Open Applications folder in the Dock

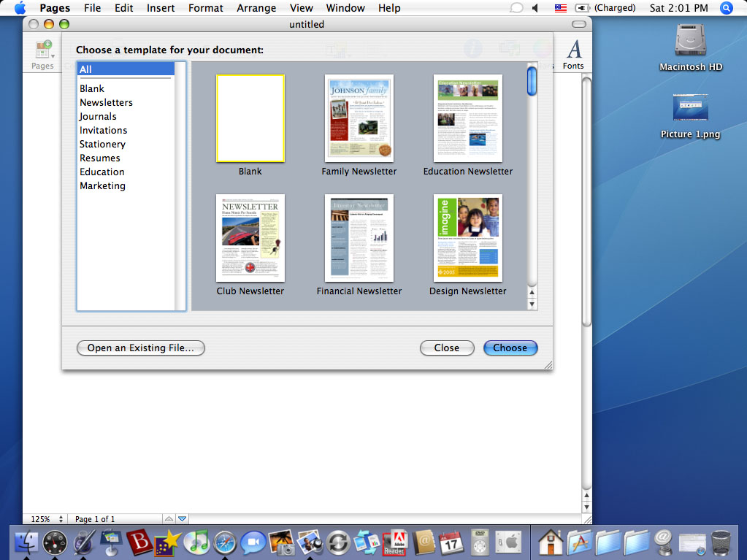pos(579,543)
